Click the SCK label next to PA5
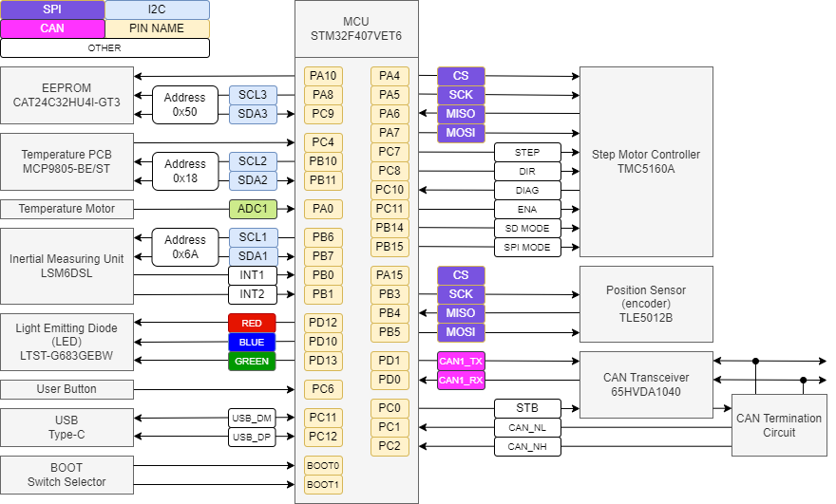Screen dimensions: 836x504 [461, 95]
